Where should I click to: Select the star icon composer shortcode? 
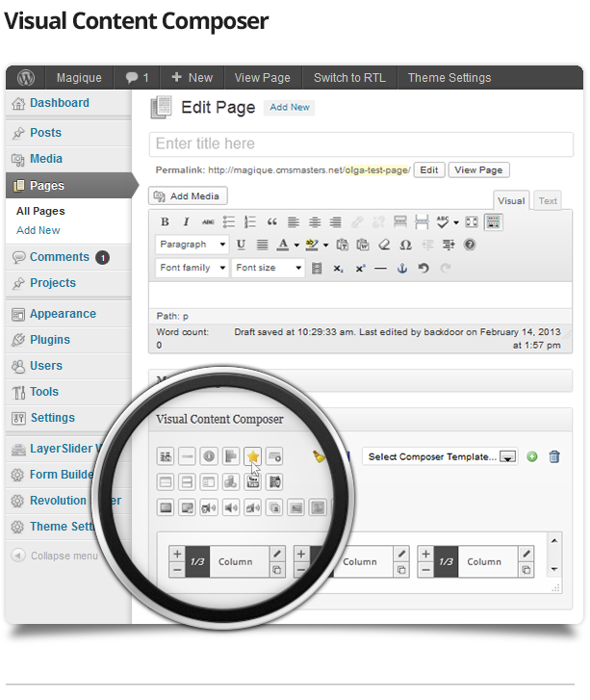coord(252,456)
